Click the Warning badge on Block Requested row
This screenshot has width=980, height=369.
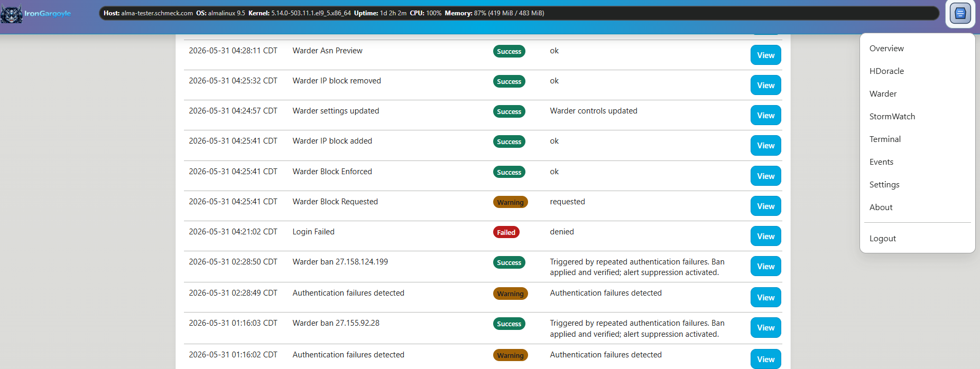510,202
